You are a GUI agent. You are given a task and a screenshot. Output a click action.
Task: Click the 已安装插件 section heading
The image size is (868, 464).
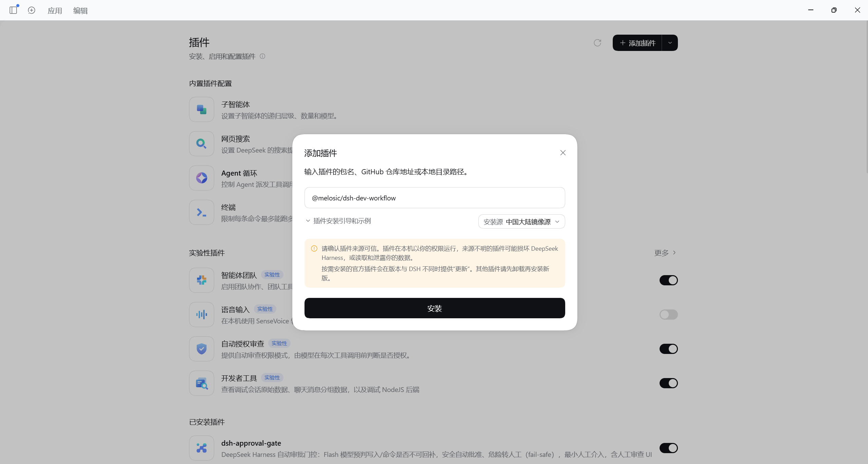point(207,422)
